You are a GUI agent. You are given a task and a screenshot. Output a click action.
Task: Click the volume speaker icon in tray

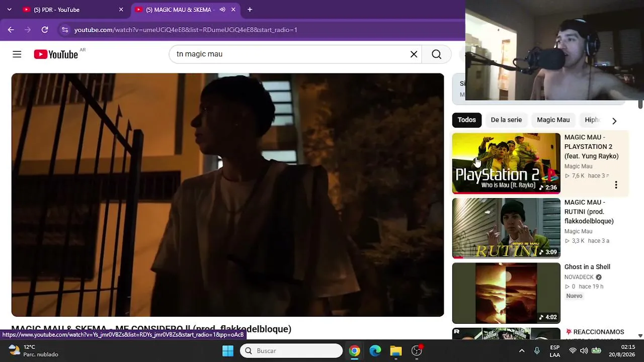tap(584, 350)
